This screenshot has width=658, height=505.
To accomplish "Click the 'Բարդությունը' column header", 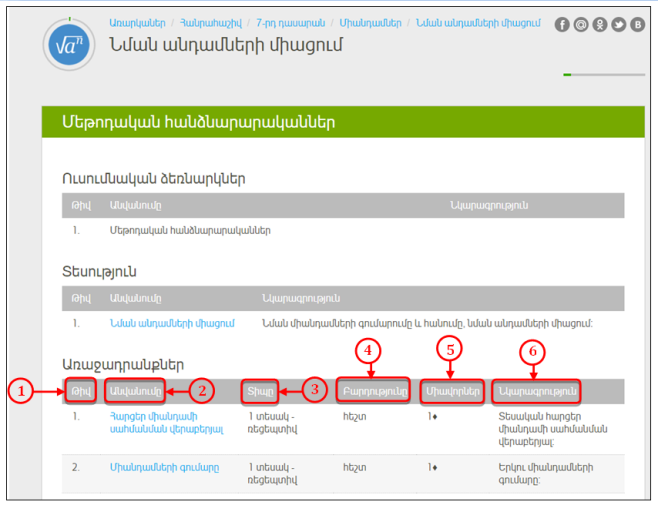I will pyautogui.click(x=374, y=390).
